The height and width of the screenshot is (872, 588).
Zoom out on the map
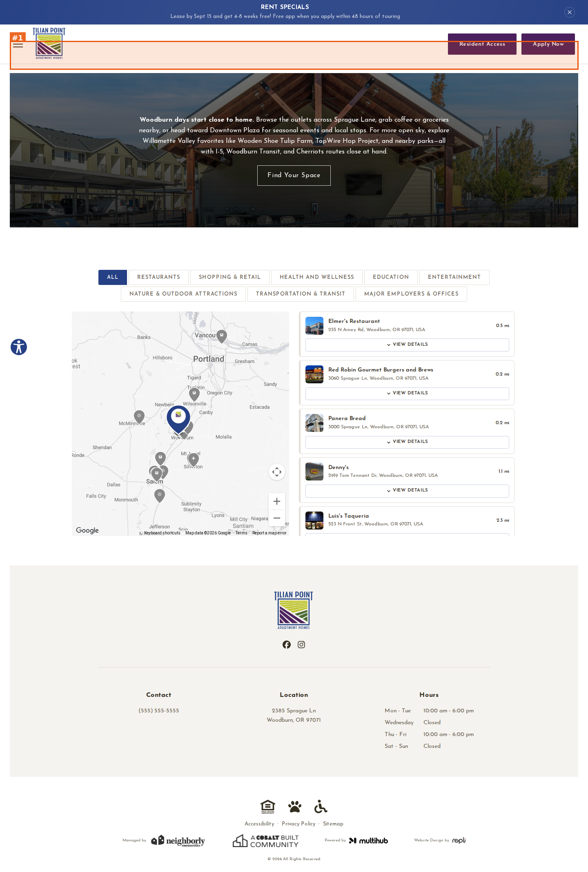coord(277,518)
